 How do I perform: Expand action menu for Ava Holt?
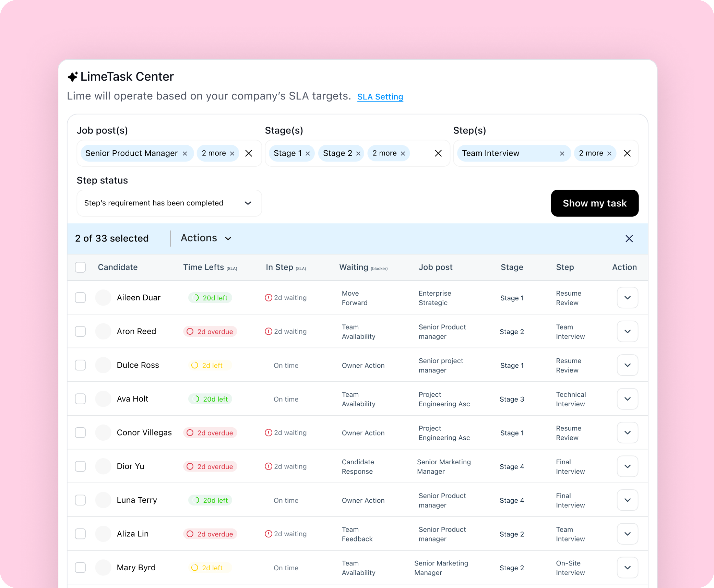(628, 399)
